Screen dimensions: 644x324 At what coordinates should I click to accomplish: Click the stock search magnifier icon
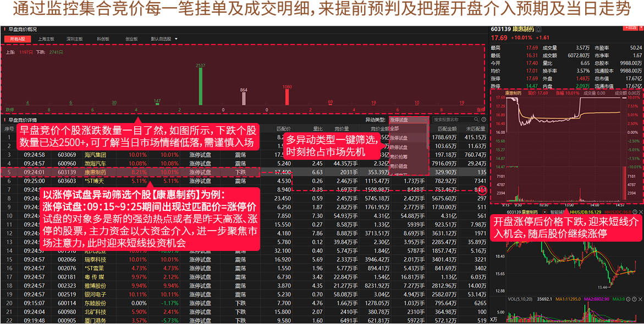477,119
